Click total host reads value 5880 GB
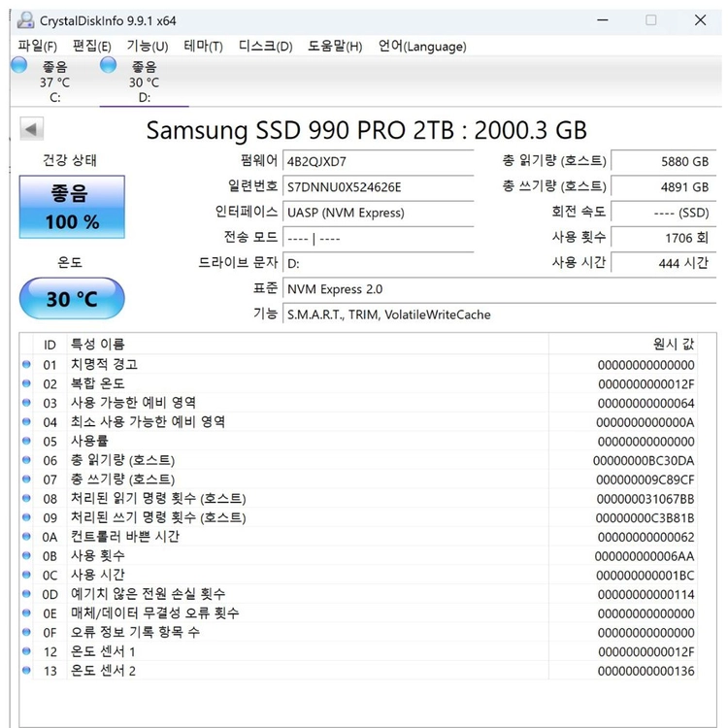 (664, 161)
